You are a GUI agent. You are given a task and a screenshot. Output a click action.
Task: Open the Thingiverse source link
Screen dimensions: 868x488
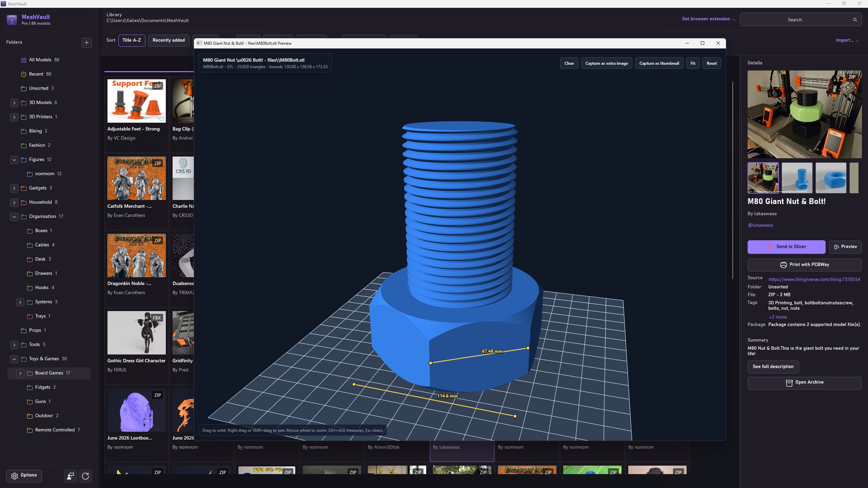(814, 280)
